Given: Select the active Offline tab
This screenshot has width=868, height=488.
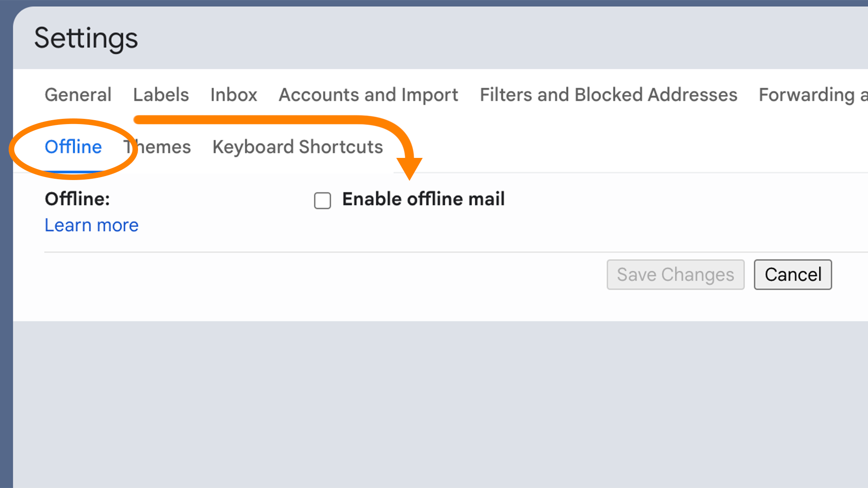Looking at the screenshot, I should pos(73,147).
